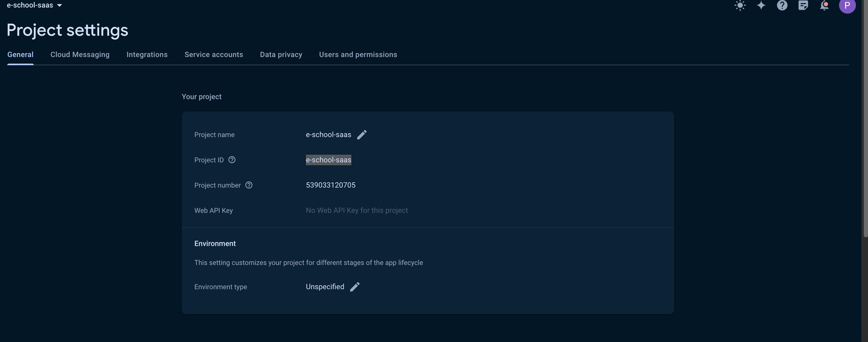This screenshot has width=868, height=342.
Task: Go to the Integrations tab
Action: [147, 55]
